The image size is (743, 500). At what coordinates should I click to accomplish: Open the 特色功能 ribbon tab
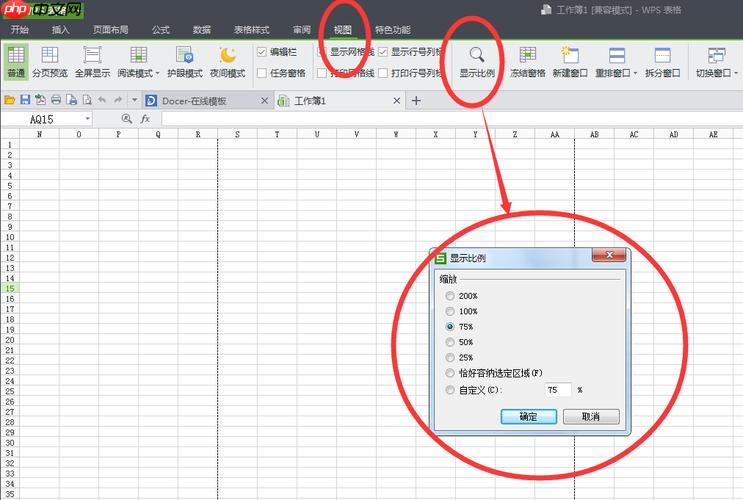click(x=393, y=30)
